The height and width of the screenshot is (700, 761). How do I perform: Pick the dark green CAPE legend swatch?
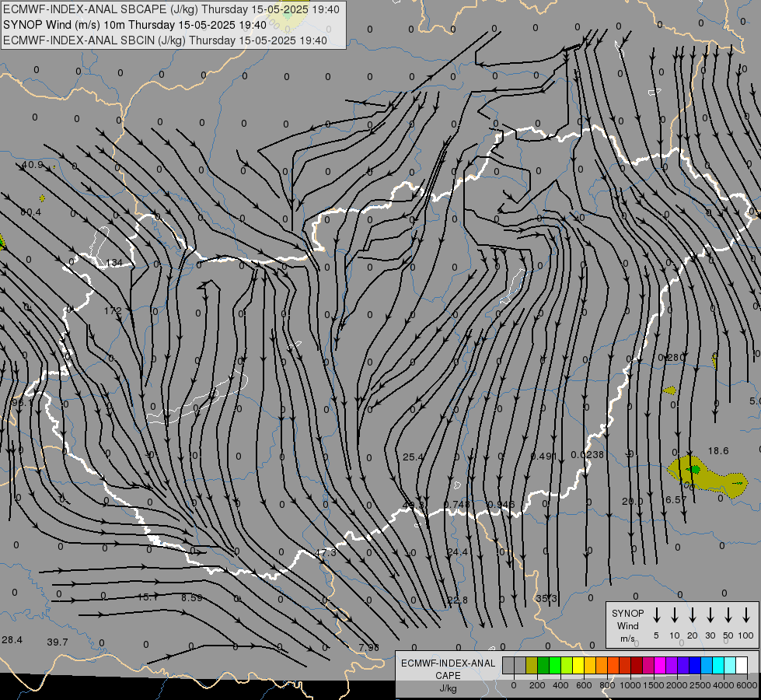pos(543,665)
